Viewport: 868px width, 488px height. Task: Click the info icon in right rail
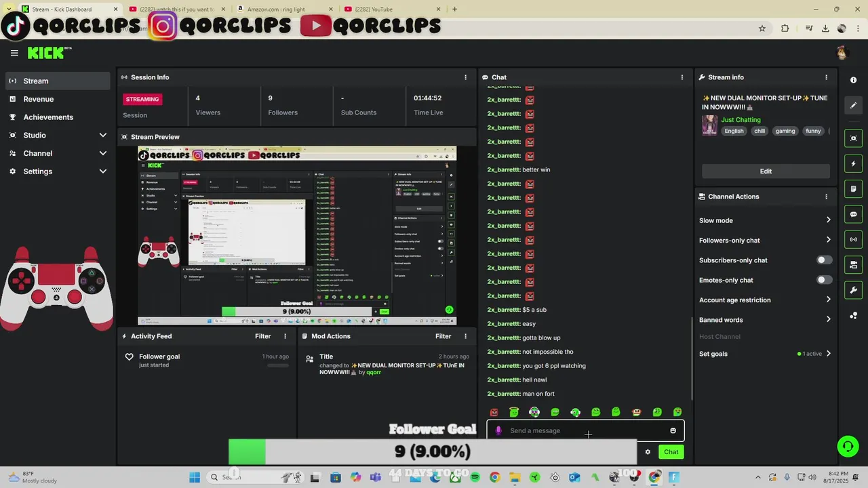[x=853, y=80]
